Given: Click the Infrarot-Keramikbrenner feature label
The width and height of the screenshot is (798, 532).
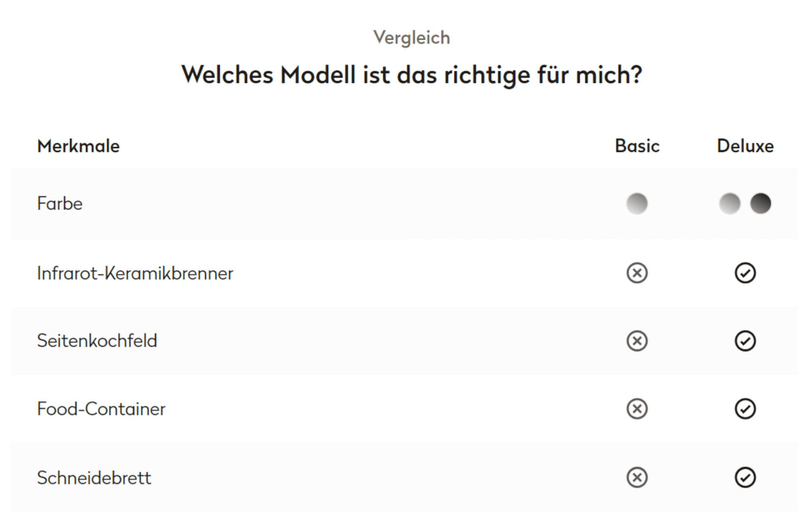Looking at the screenshot, I should pyautogui.click(x=135, y=273).
